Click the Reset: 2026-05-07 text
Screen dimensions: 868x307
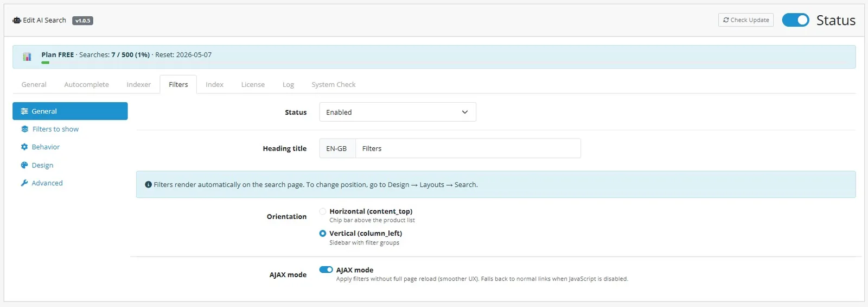pos(183,55)
